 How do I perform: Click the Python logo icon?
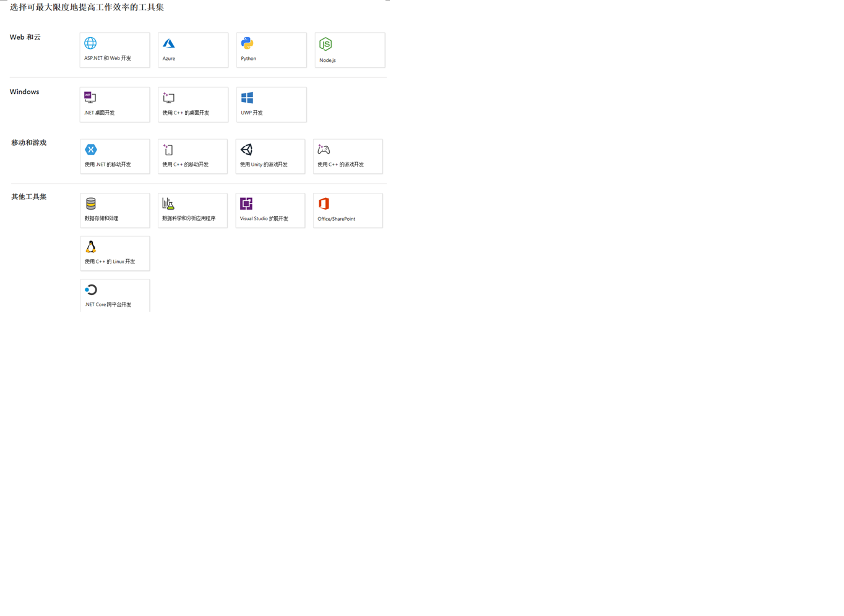247,43
